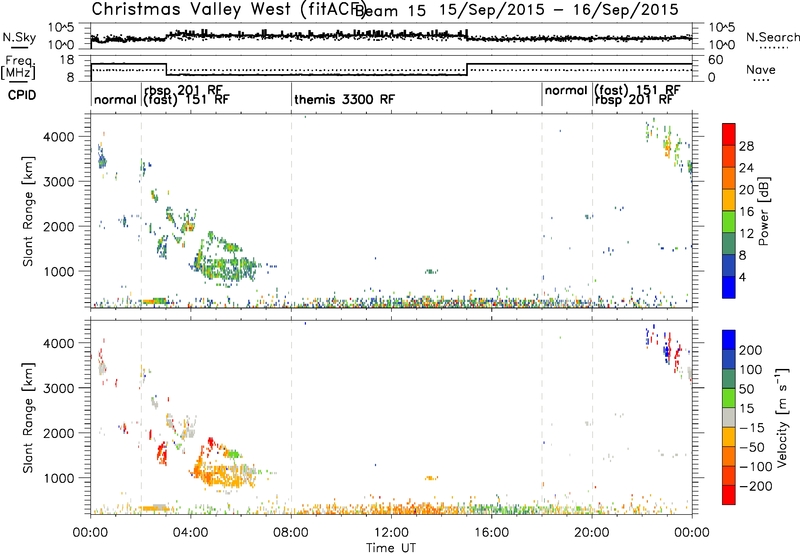Click the large orange velocity scatter patch around 05:00
This screenshot has width=800, height=554.
click(x=222, y=473)
